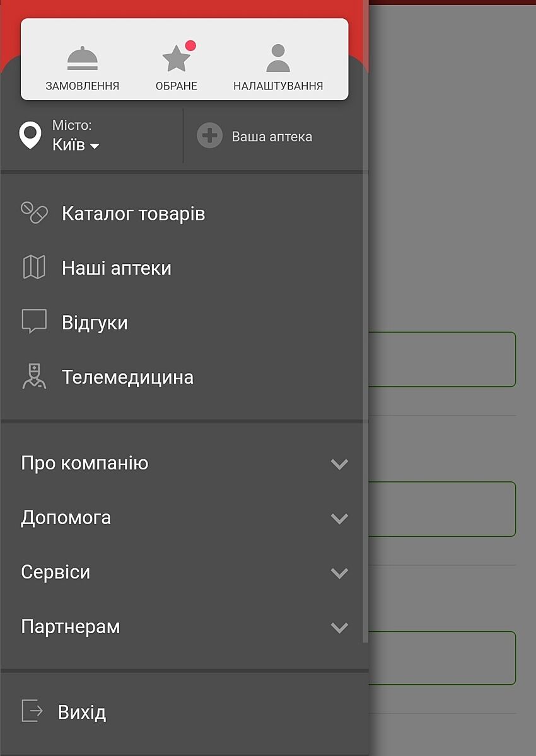Image resolution: width=536 pixels, height=756 pixels.
Task: Open Налаштування profile icon
Action: [x=278, y=59]
